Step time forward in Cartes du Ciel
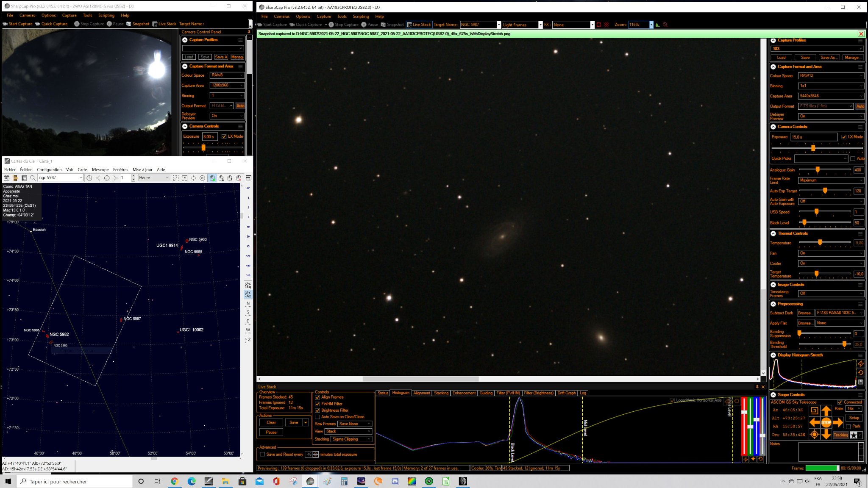 [x=115, y=178]
